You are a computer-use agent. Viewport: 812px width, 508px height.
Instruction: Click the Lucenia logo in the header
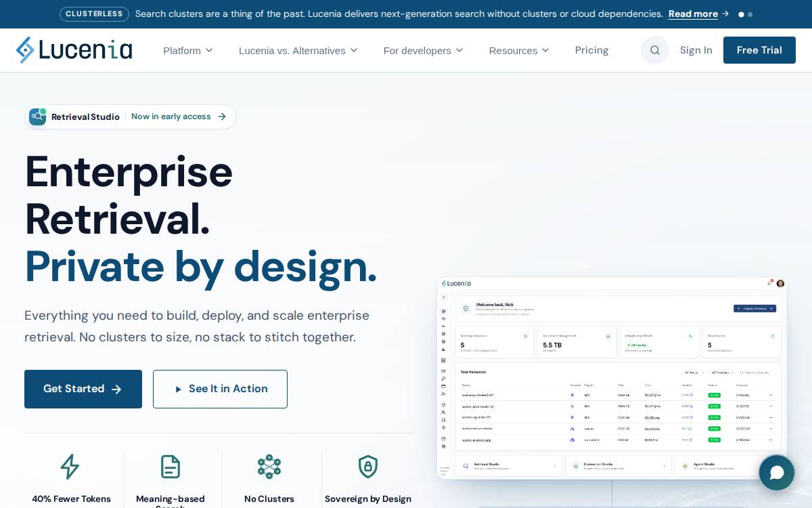click(74, 50)
